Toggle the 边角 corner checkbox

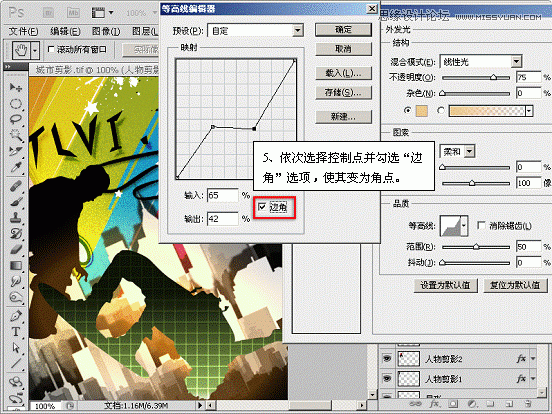pos(262,207)
